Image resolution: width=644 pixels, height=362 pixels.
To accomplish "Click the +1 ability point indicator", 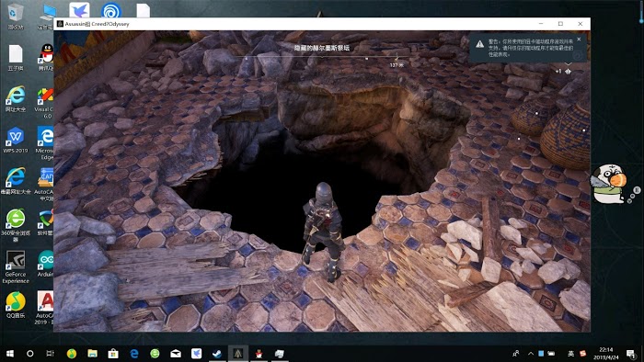I will point(563,72).
